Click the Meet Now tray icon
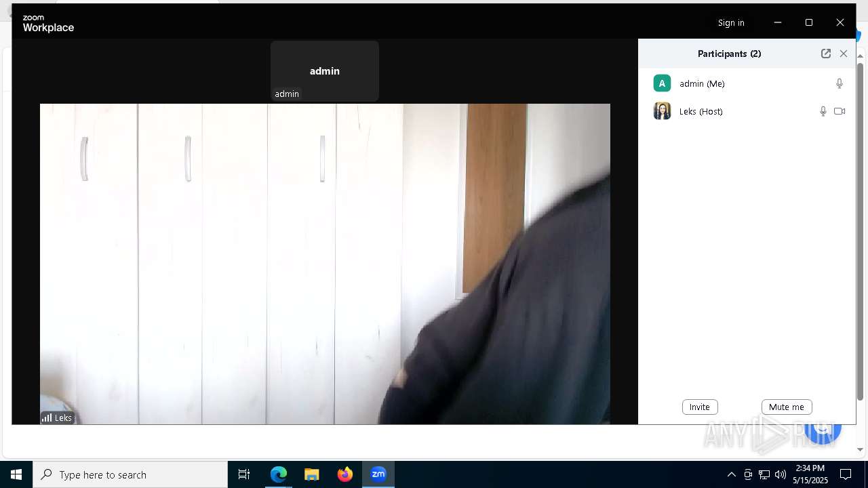 point(748,474)
